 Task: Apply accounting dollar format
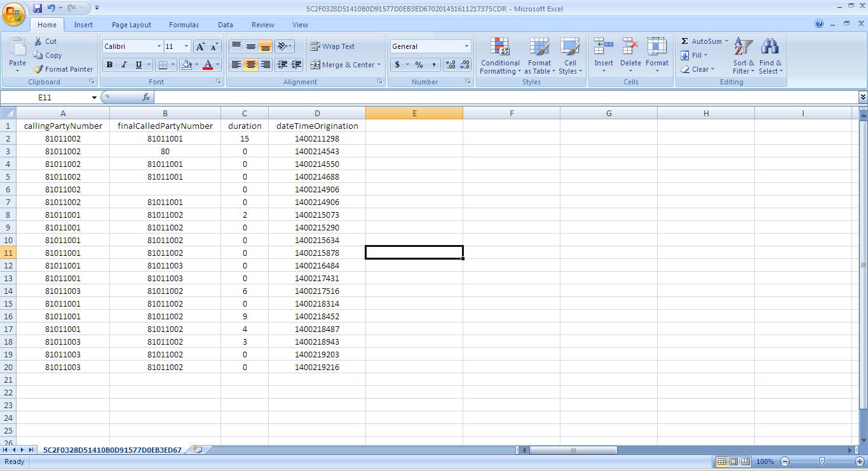397,65
